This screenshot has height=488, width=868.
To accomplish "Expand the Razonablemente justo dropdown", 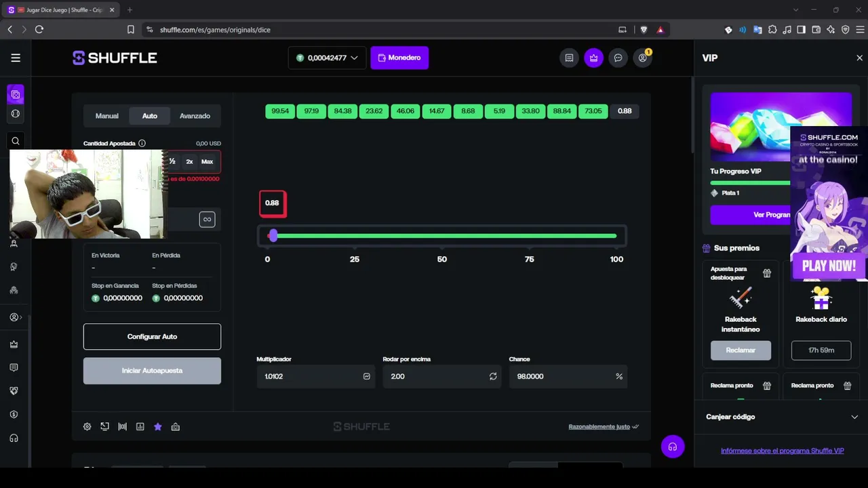I will point(604,427).
